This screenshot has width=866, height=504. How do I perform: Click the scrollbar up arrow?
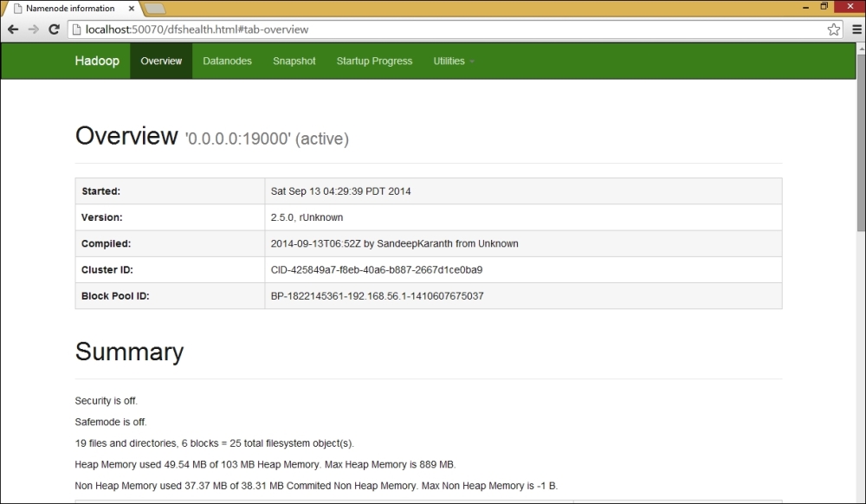pos(861,48)
